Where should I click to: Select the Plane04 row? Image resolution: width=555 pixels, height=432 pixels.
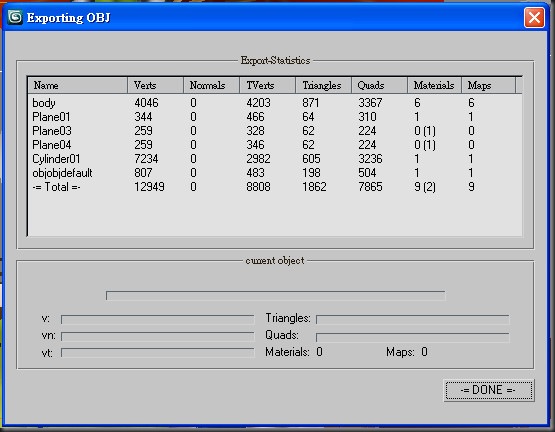pos(274,145)
